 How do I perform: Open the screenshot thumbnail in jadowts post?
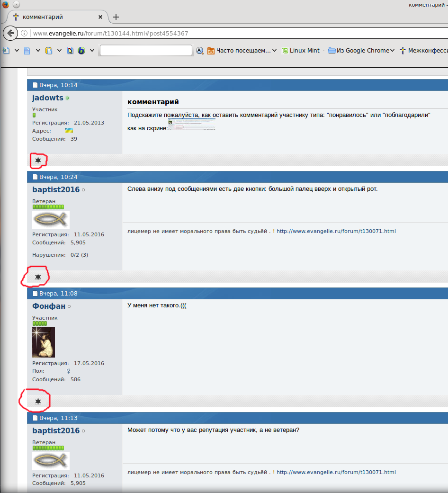click(192, 125)
